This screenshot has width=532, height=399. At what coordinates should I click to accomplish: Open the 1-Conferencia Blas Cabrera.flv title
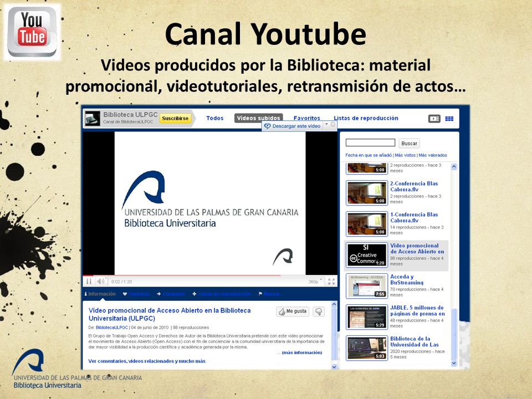click(x=414, y=217)
